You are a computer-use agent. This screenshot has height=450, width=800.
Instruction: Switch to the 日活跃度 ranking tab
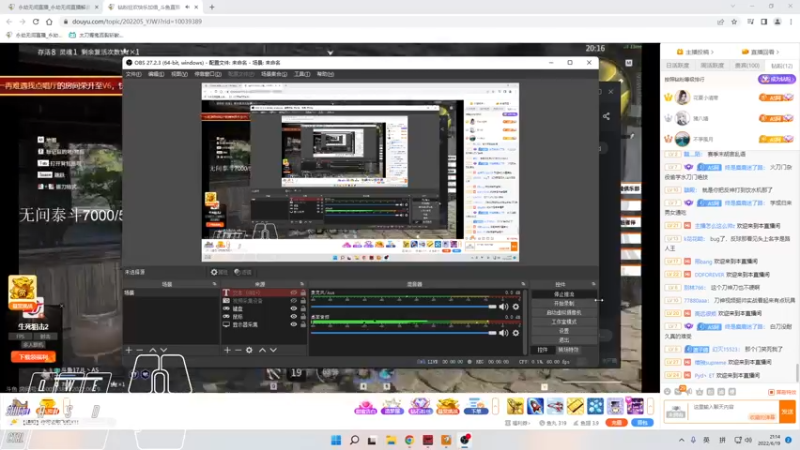tap(678, 66)
